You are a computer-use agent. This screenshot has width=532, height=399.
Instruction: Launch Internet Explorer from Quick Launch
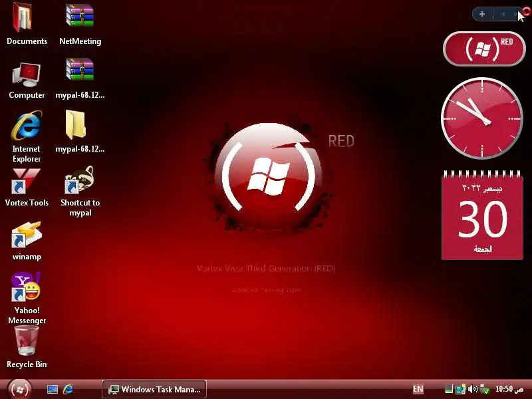tap(68, 389)
